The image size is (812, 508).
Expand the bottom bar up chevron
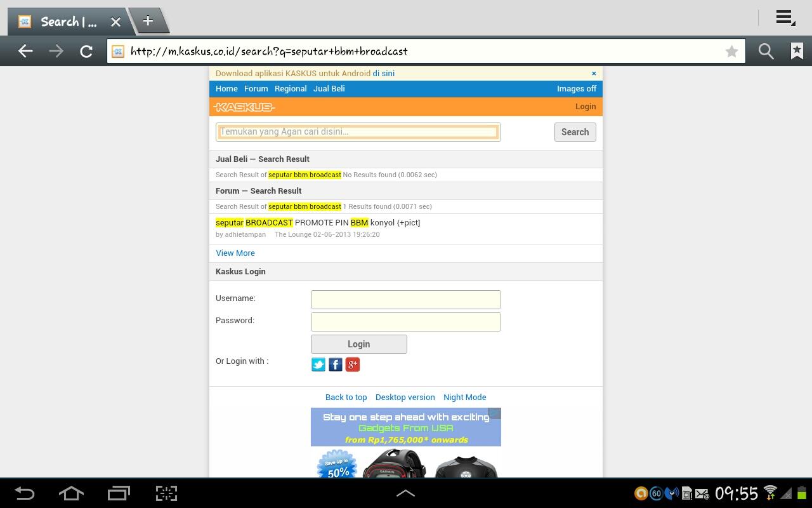[406, 493]
